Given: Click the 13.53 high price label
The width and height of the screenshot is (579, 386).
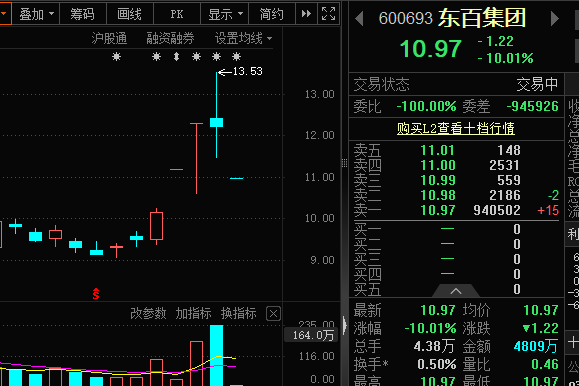Looking at the screenshot, I should tap(247, 71).
